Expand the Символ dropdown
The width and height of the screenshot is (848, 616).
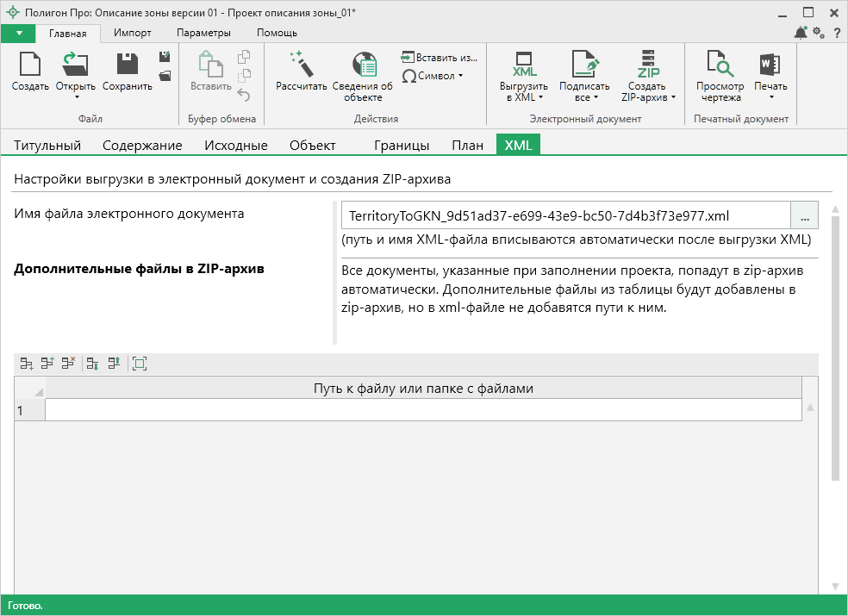pos(460,76)
